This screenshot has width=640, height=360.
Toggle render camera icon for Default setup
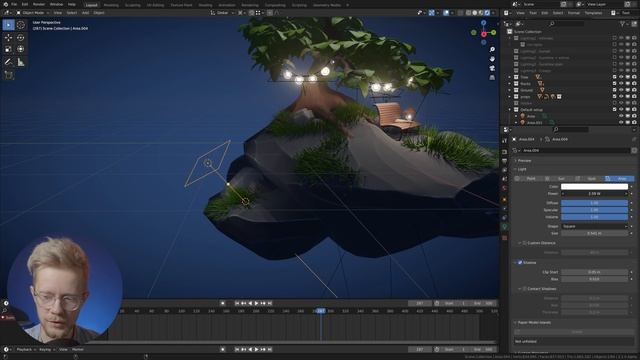click(x=634, y=110)
